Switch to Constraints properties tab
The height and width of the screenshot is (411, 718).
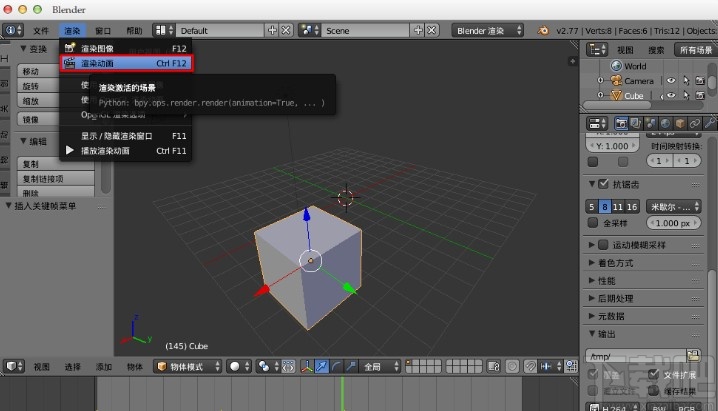click(695, 123)
